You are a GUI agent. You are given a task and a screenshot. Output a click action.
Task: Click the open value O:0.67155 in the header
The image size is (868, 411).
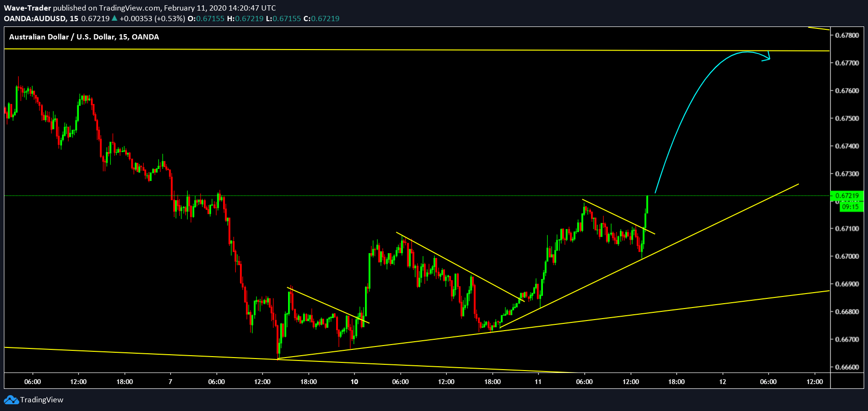tap(206, 18)
